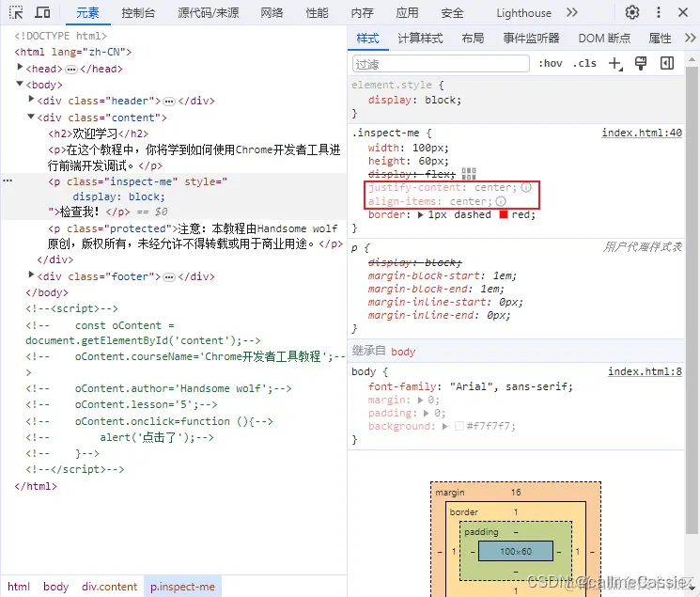The width and height of the screenshot is (700, 597).
Task: Click the font-family Arial declaration
Action: [x=470, y=386]
